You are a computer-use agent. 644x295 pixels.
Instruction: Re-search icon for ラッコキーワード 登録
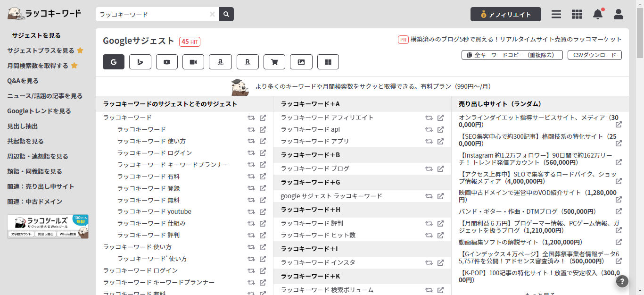pos(251,188)
